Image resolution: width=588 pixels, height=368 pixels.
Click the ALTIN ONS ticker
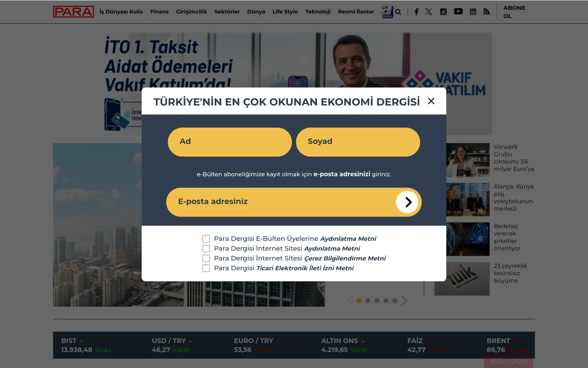click(344, 346)
